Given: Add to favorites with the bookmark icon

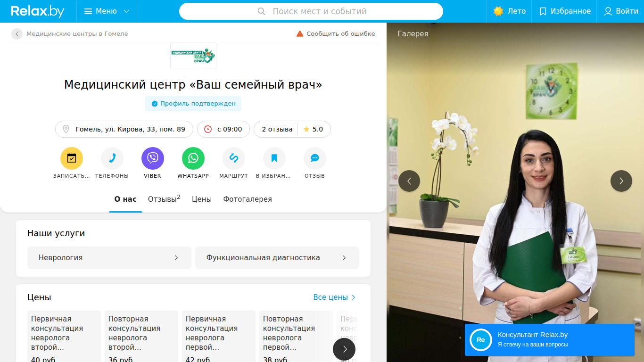Looking at the screenshot, I should click(x=274, y=158).
